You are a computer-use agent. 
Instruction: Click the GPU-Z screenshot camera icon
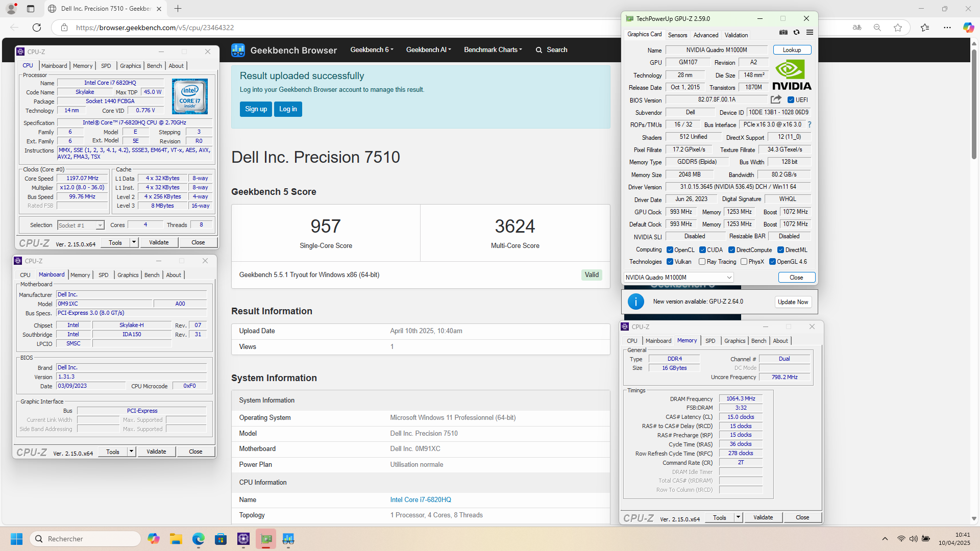pos(783,32)
